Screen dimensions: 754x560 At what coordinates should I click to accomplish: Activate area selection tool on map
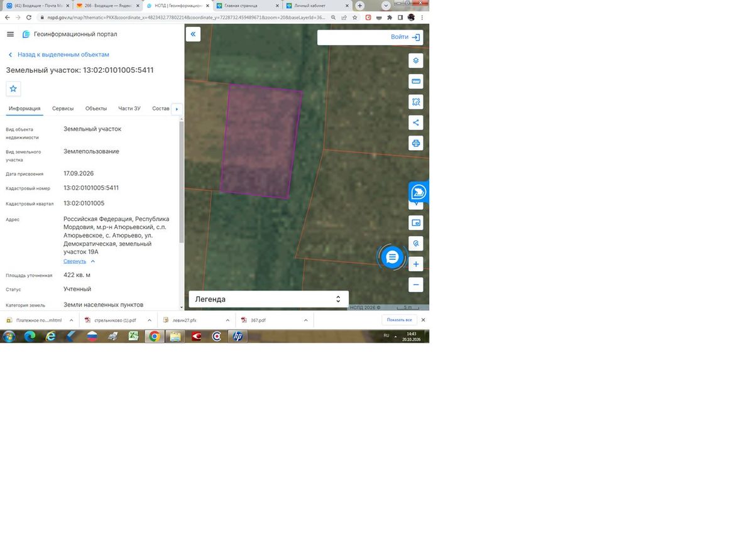(x=415, y=102)
